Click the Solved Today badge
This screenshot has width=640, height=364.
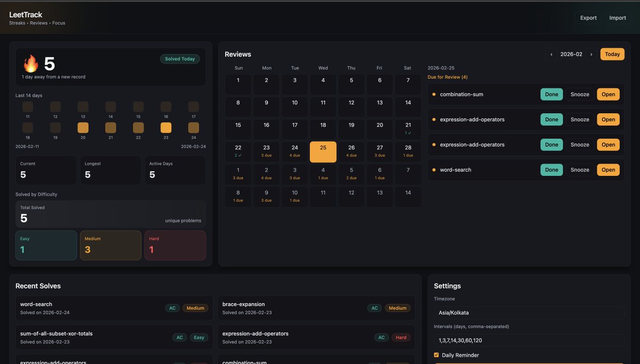180,59
